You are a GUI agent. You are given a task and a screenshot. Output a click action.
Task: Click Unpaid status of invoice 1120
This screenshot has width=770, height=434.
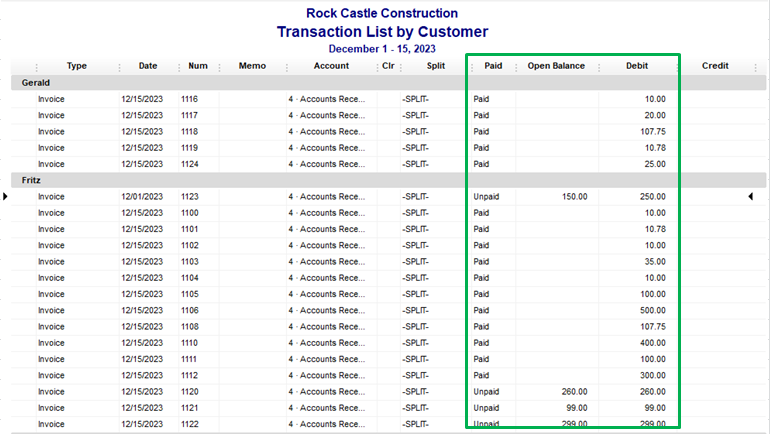[x=486, y=391]
